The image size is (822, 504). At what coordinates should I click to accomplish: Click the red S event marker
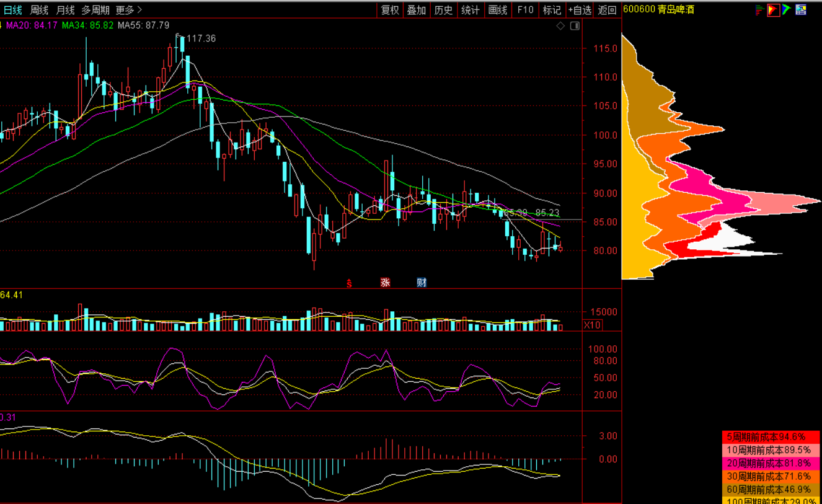click(x=349, y=283)
